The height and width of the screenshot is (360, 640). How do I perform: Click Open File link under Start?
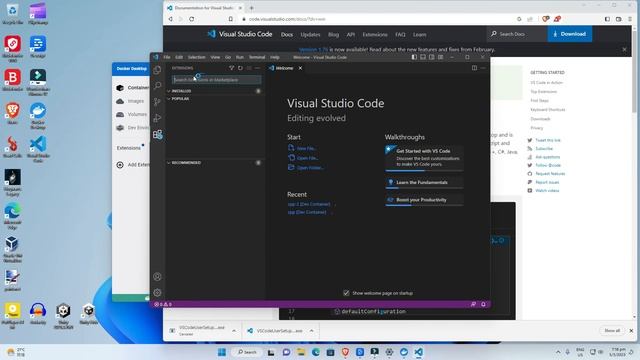pos(307,158)
